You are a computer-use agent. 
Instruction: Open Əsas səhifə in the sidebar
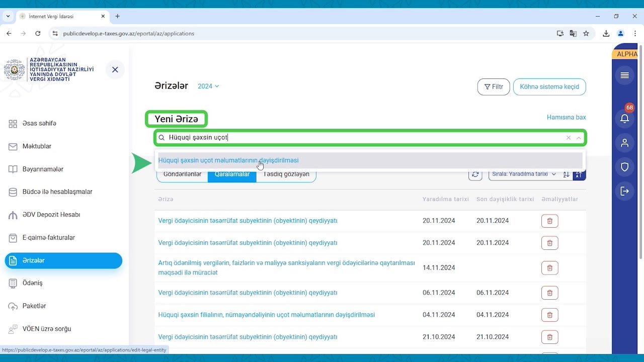click(x=39, y=123)
